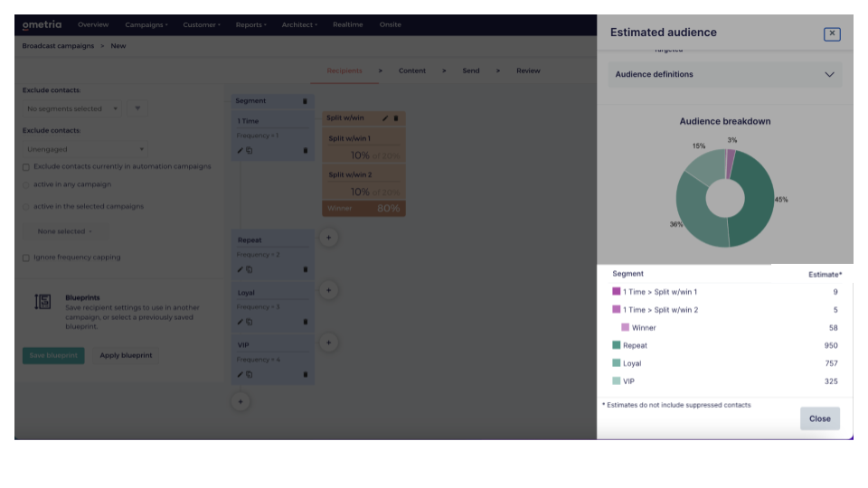This screenshot has height=488, width=868.
Task: Delete the Loyal segment
Action: click(x=305, y=322)
